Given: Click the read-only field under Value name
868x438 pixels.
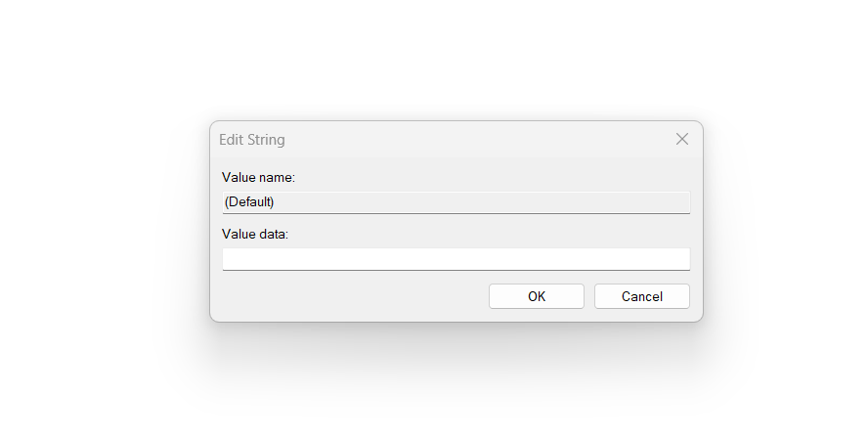Looking at the screenshot, I should (x=456, y=202).
